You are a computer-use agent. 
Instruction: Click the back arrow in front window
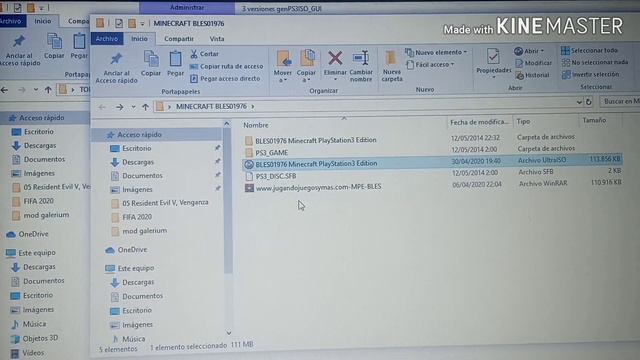click(102, 107)
